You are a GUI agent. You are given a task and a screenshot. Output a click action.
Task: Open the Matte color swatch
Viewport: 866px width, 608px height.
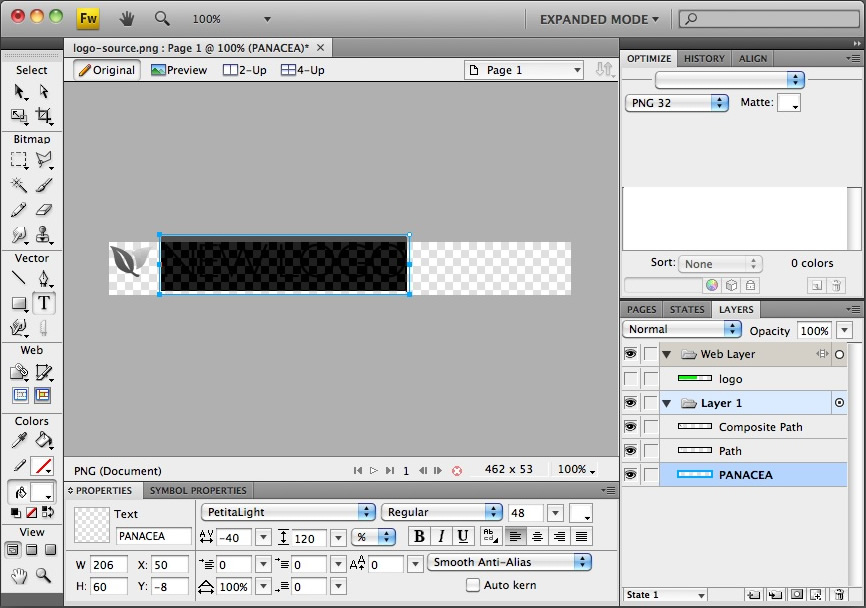[788, 102]
